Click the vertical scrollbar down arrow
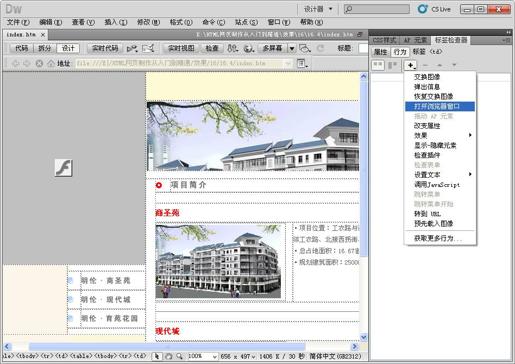This screenshot has width=515, height=364. [x=363, y=337]
